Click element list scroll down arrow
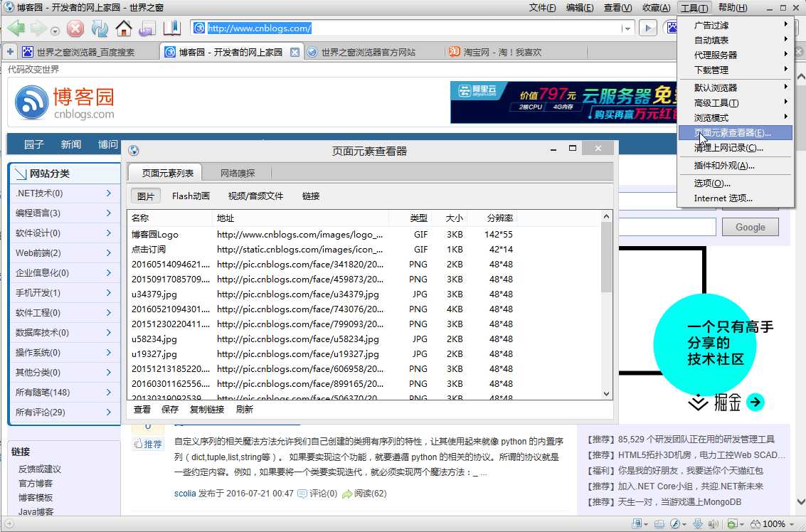 [607, 394]
